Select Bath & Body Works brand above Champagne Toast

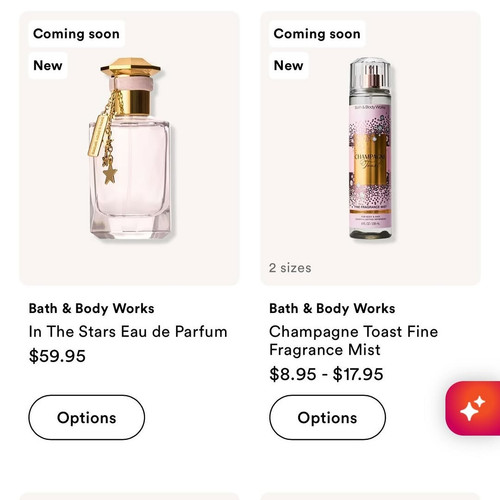[332, 308]
